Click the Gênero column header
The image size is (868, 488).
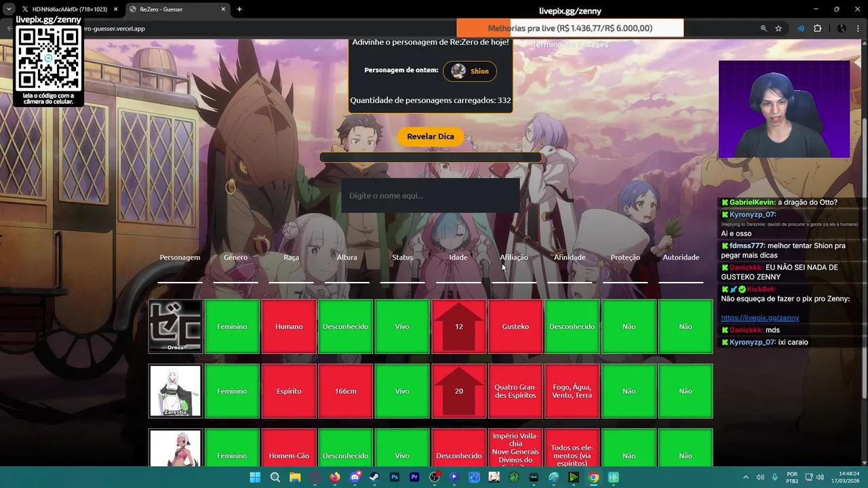click(236, 258)
